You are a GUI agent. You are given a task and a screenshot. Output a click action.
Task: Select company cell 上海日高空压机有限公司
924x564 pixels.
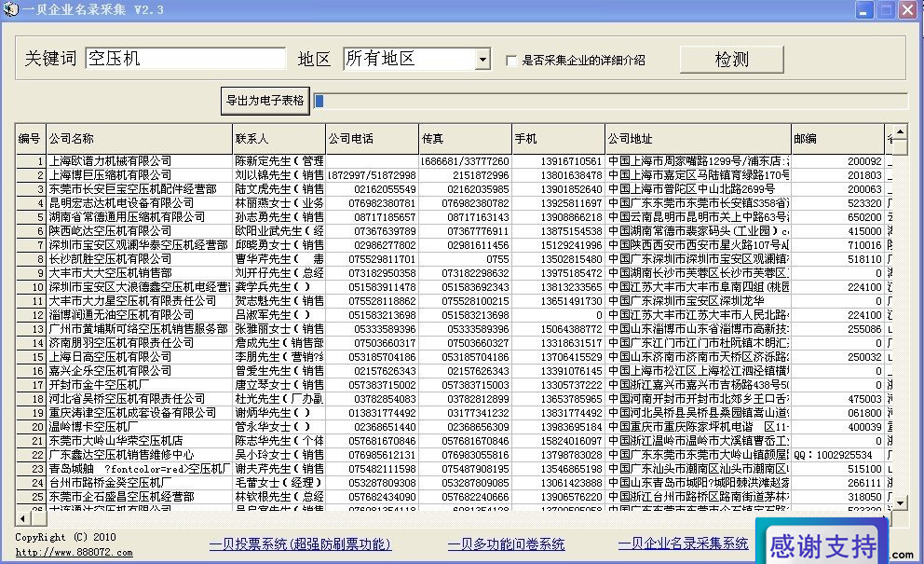(139, 357)
